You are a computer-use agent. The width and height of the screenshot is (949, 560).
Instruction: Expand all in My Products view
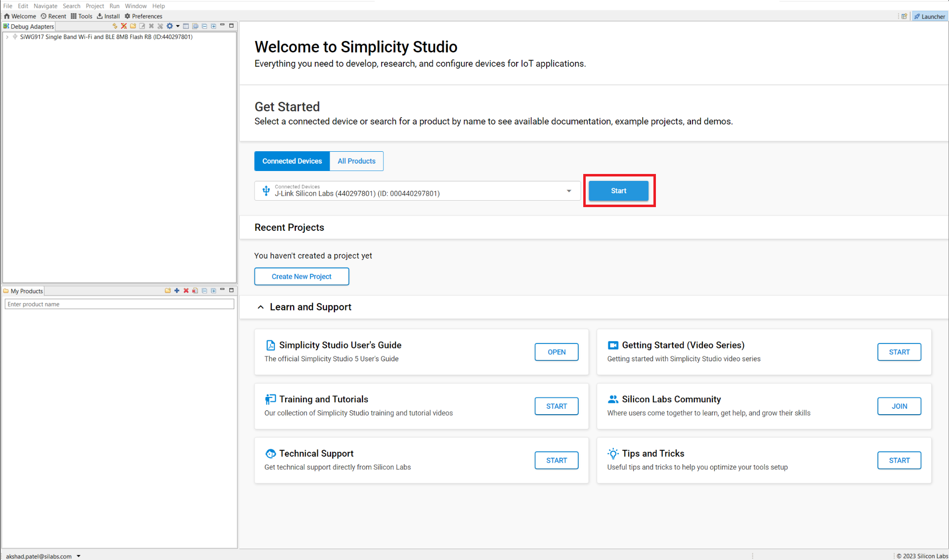coord(214,291)
